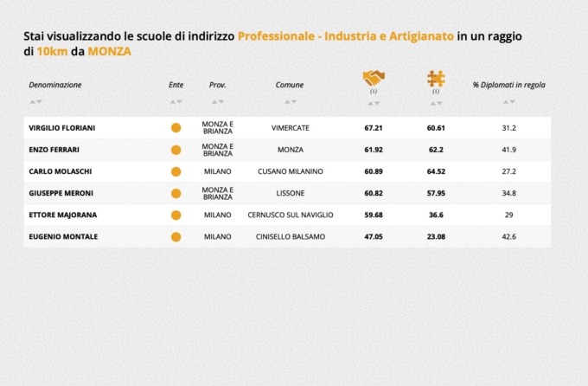Click the Prov. column header
Screen dimensions: 588x386
click(218, 85)
